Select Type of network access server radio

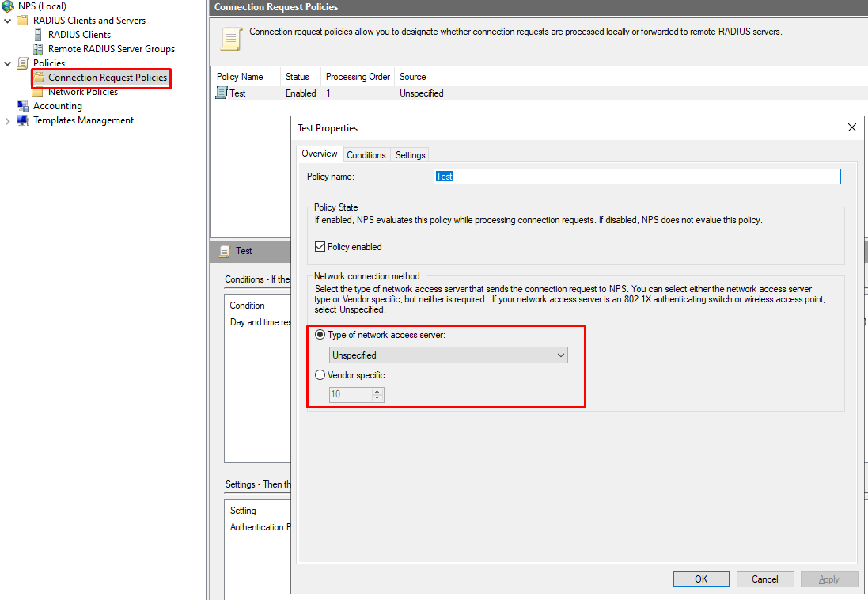point(320,336)
